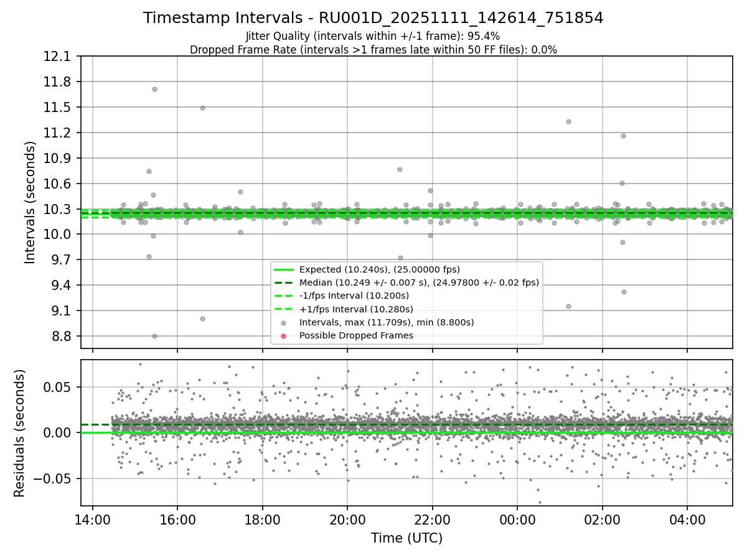Viewport: 747px width, 560px height.
Task: Click legend entry Possible Dropped Frames
Action: click(356, 335)
